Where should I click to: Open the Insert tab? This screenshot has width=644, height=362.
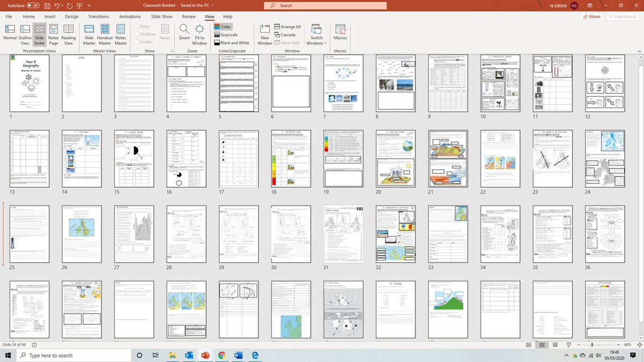tap(50, 17)
